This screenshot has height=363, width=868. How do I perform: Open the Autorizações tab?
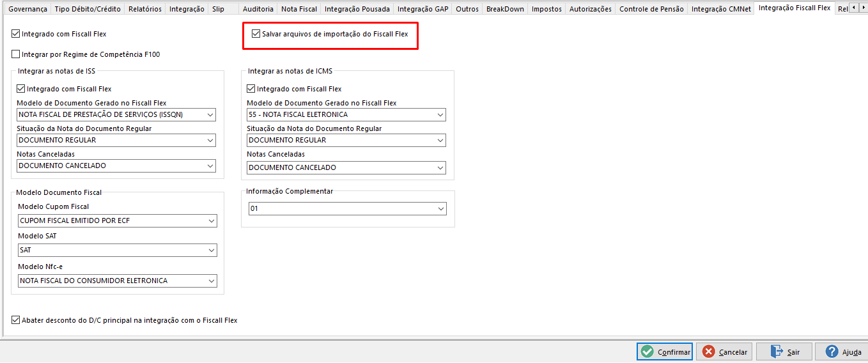(x=591, y=9)
